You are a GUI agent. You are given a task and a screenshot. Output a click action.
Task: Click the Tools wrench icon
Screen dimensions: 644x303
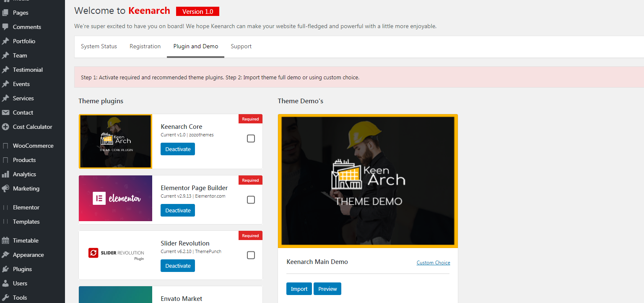coord(5,298)
